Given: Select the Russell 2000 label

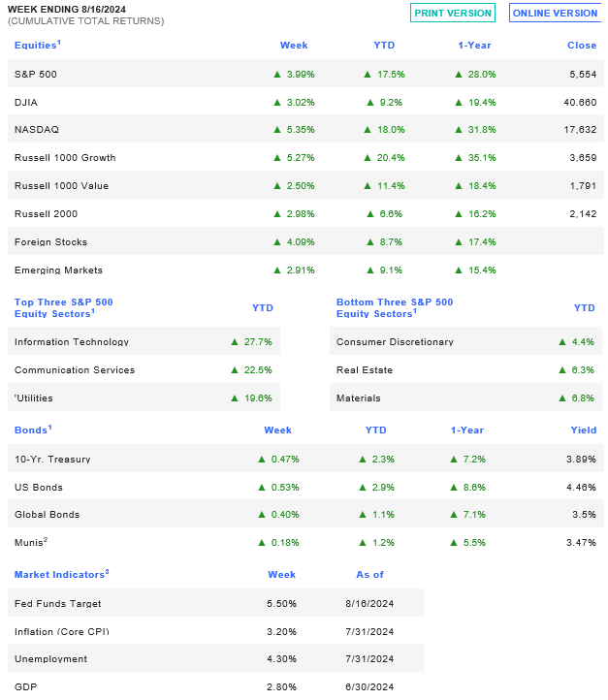Looking at the screenshot, I should click(46, 214).
